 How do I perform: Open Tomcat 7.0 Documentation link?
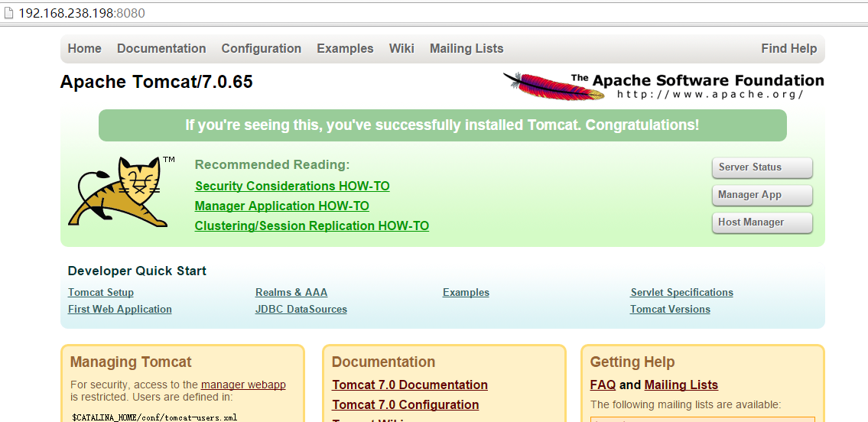coord(410,385)
